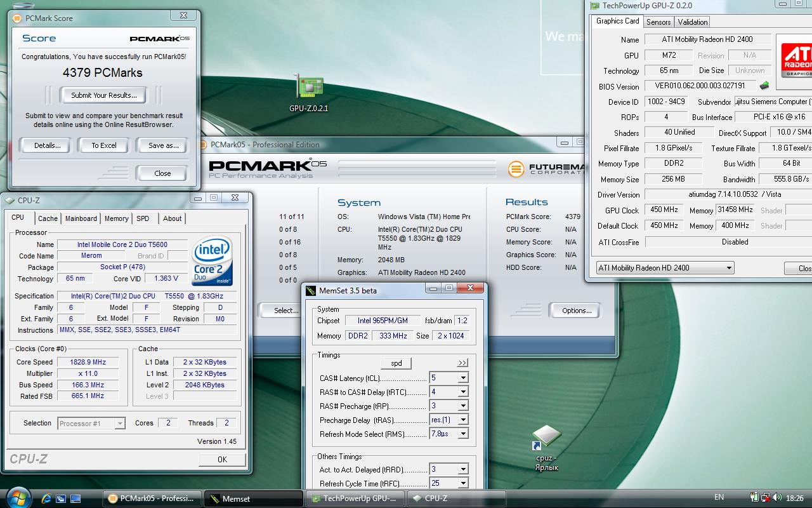Click the CPU-Z title bar icon

tap(10, 200)
